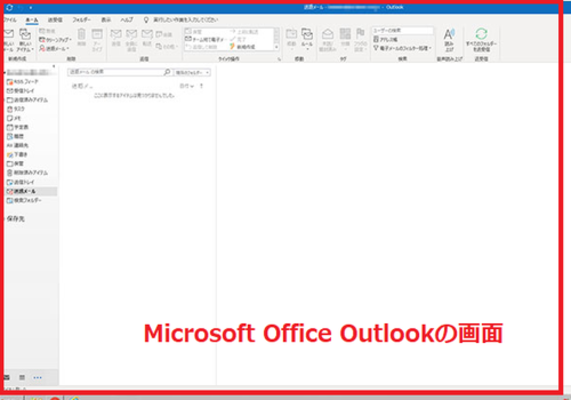Viewport: 571px width, 400px height.
Task: Click the mail view icon in bottom navigation
Action: point(7,377)
